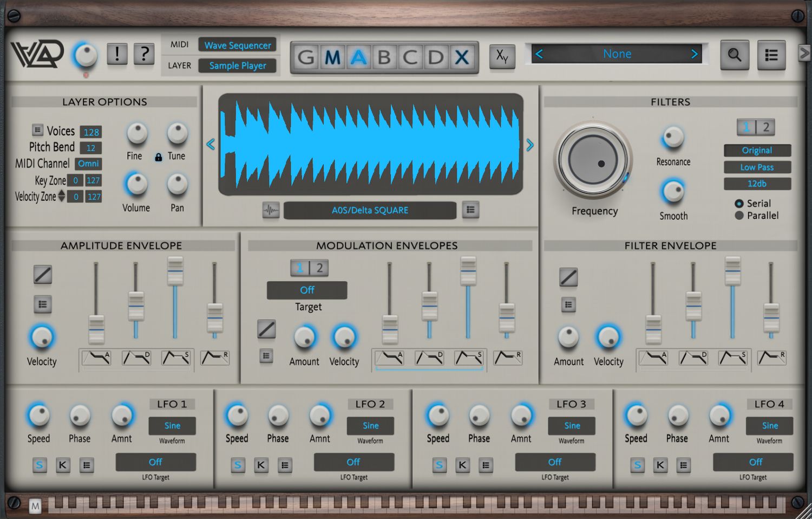Enable LFO 1 sync S button
The width and height of the screenshot is (812, 519).
(x=40, y=465)
